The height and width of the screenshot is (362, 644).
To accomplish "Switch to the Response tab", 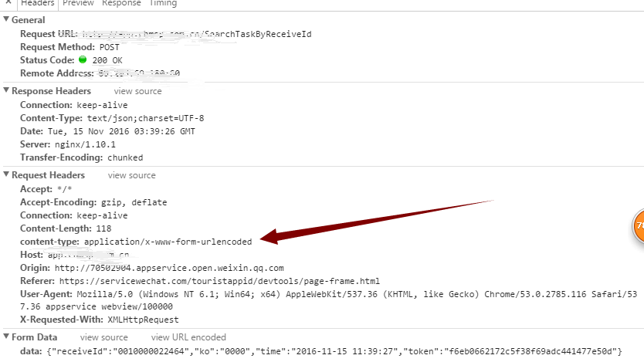I will pos(123,3).
